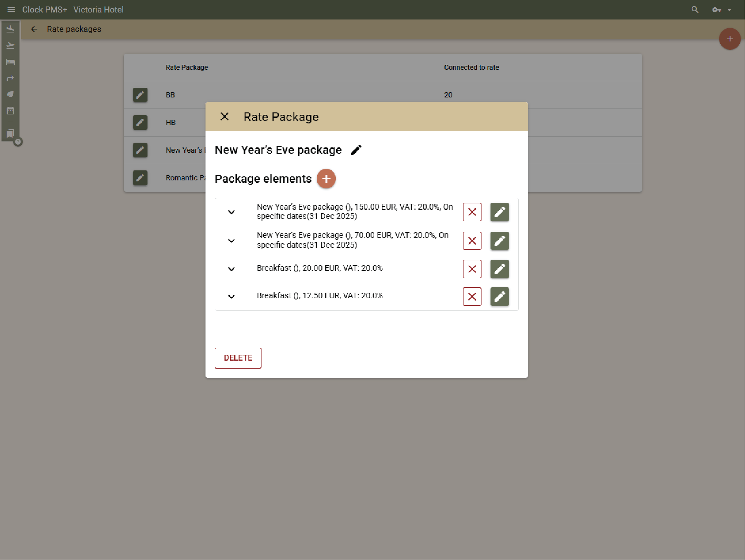Image resolution: width=745 pixels, height=560 pixels.
Task: Open the arrivals landing-plane sidebar icon
Action: (10, 29)
